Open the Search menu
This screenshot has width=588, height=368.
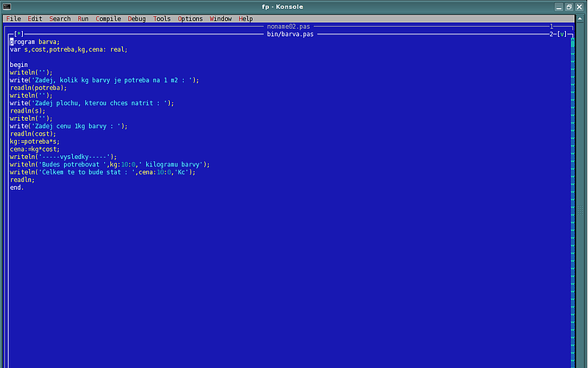tap(60, 18)
